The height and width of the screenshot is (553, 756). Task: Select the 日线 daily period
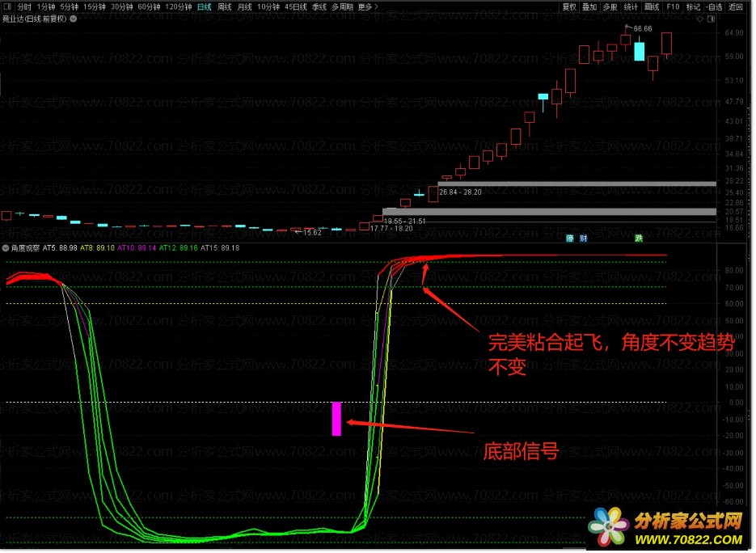point(205,6)
